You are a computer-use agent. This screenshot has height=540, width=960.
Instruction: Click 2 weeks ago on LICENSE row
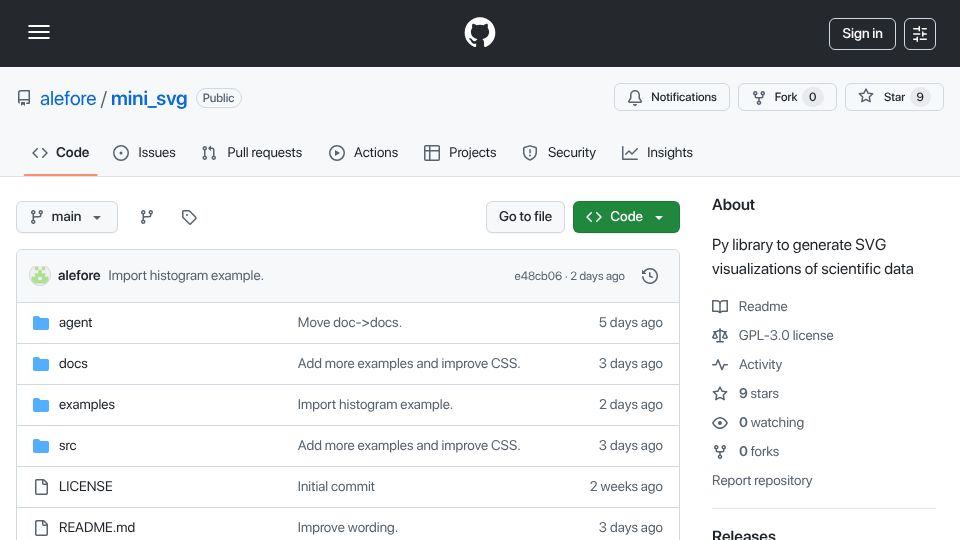[626, 487]
